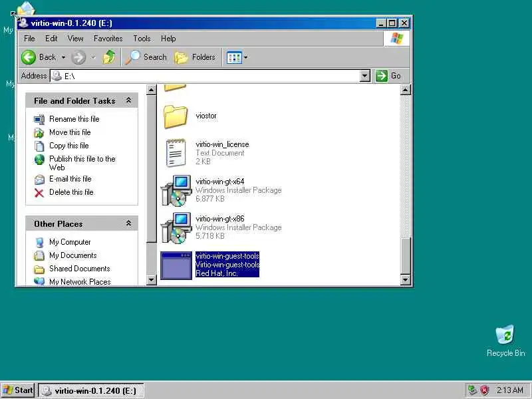The image size is (532, 399).
Task: Click the Publish globe icon
Action: 39,160
